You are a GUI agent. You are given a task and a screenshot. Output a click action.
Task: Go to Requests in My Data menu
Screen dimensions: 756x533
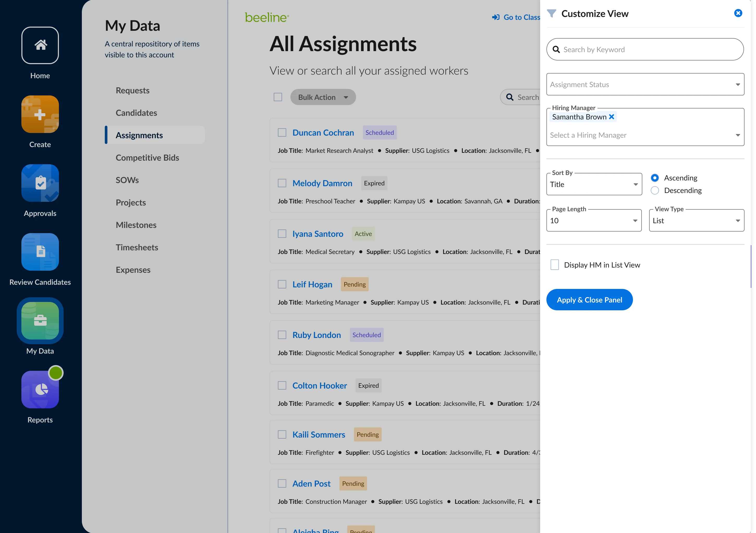(x=133, y=90)
